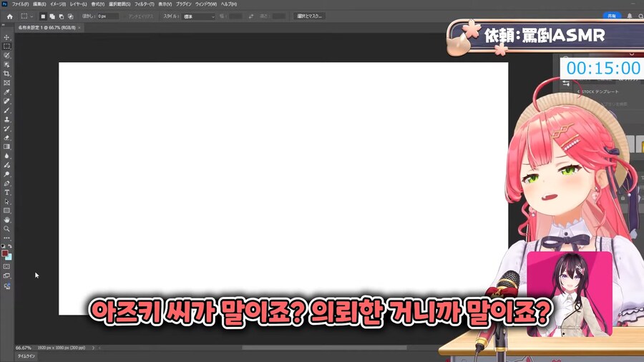Enable New selection mode
The width and height of the screenshot is (644, 362).
click(43, 16)
